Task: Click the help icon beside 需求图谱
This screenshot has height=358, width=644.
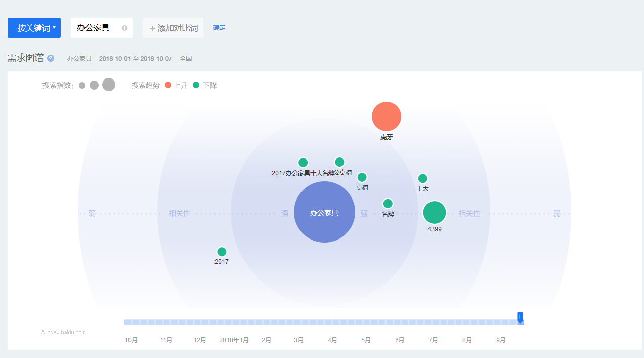Action: (51, 58)
